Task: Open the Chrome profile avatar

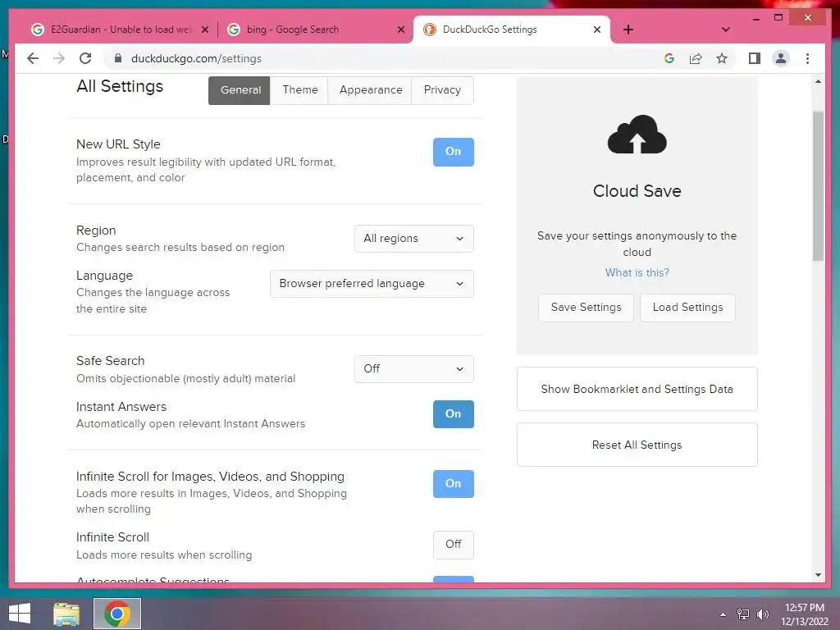Action: click(x=781, y=58)
